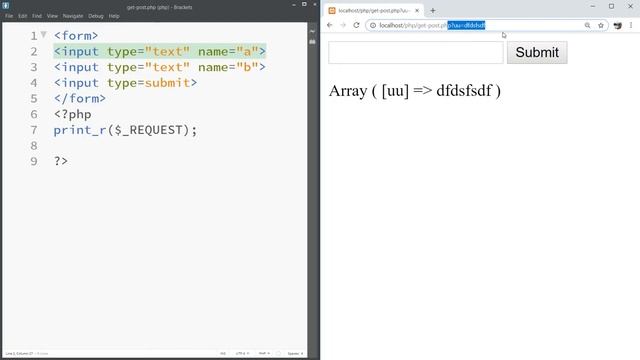Bookmark this page with the star icon
This screenshot has height=360, width=640.
pos(601,25)
